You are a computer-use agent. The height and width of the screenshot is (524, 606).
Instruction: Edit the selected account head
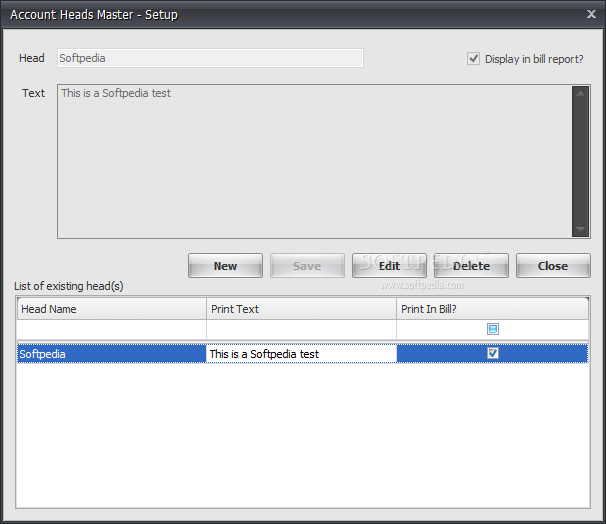pos(389,265)
